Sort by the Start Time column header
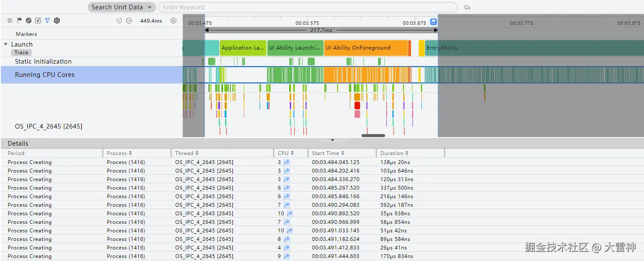The width and height of the screenshot is (644, 261). pos(328,153)
